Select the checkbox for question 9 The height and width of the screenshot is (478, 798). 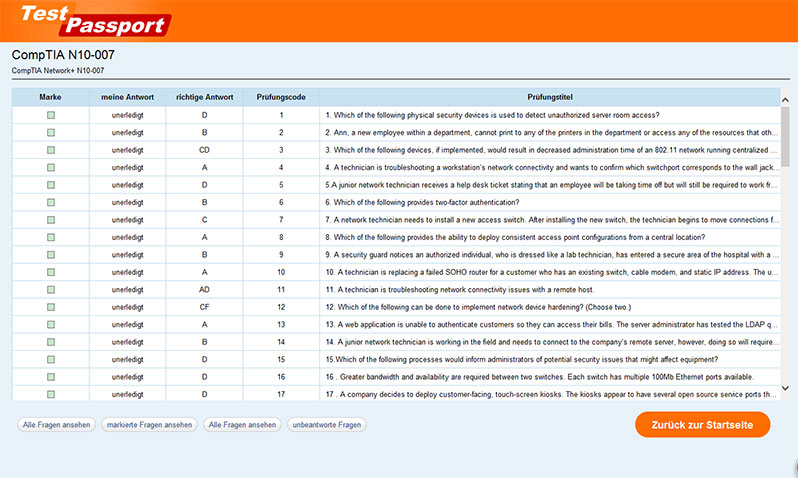coord(51,255)
